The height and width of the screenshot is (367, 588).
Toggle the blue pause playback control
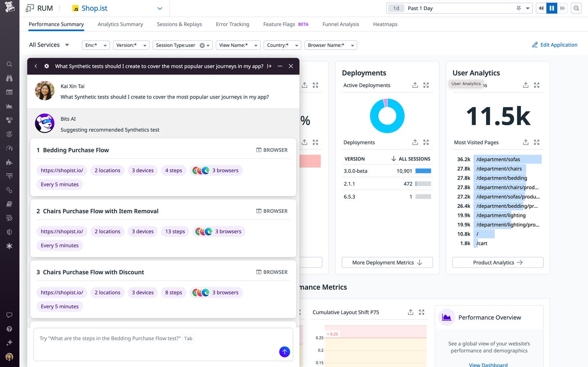coord(551,8)
